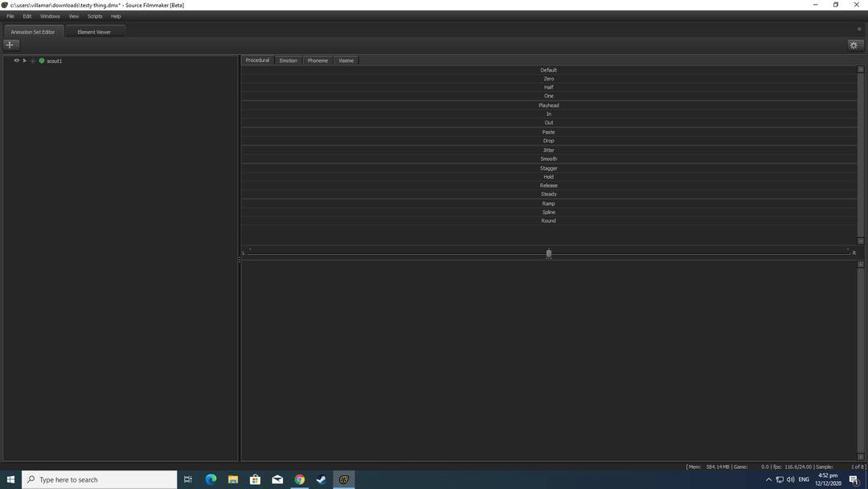Switch to the Element Viewer tab
868x489 pixels.
[93, 32]
